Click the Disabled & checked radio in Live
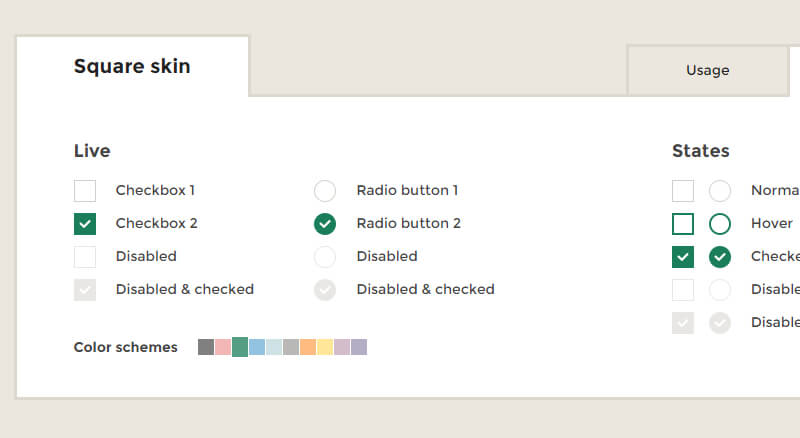This screenshot has height=438, width=800. 325,290
